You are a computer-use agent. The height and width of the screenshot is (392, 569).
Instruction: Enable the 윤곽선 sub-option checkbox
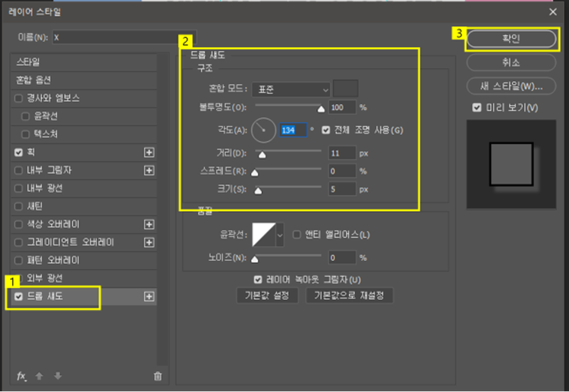(25, 117)
